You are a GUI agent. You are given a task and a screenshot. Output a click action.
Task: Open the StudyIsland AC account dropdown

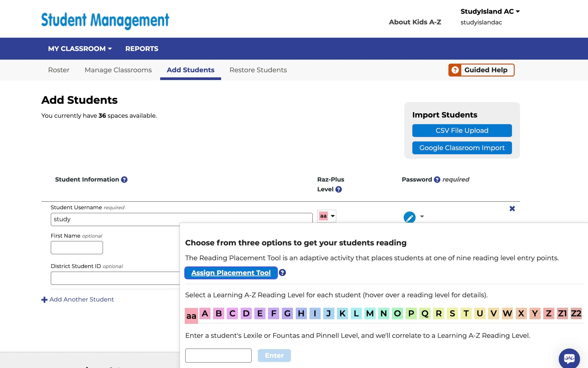point(490,12)
